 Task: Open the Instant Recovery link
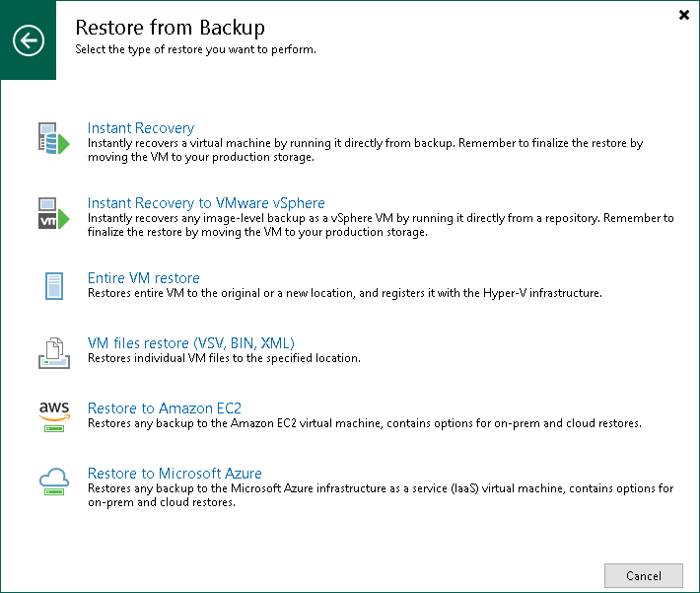[141, 128]
